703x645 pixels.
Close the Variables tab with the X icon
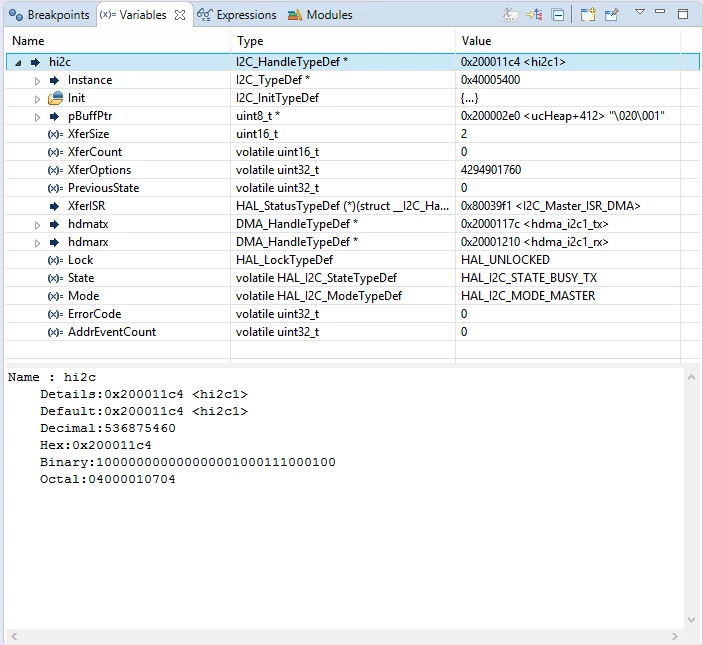tap(180, 15)
